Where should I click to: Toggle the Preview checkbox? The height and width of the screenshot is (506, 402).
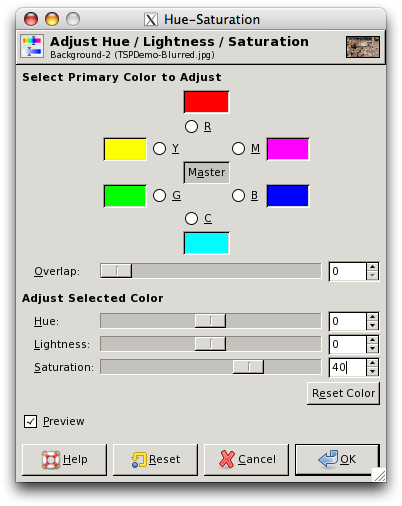30,421
